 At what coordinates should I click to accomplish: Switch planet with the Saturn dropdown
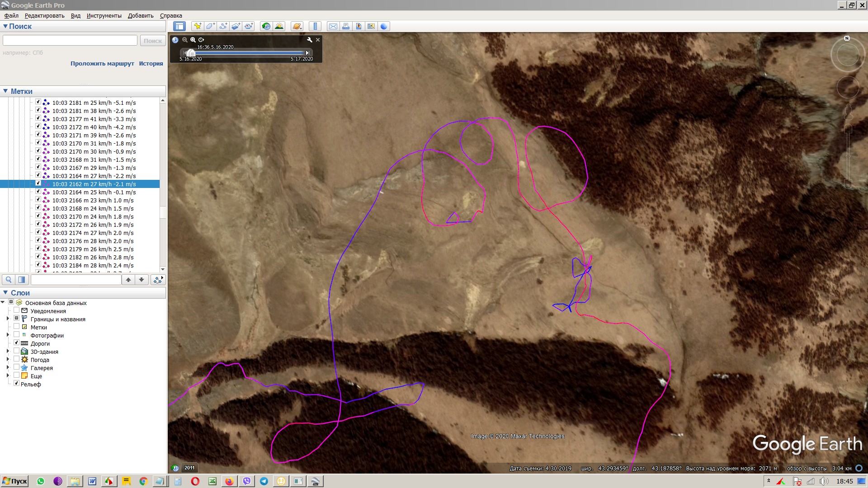click(x=297, y=26)
